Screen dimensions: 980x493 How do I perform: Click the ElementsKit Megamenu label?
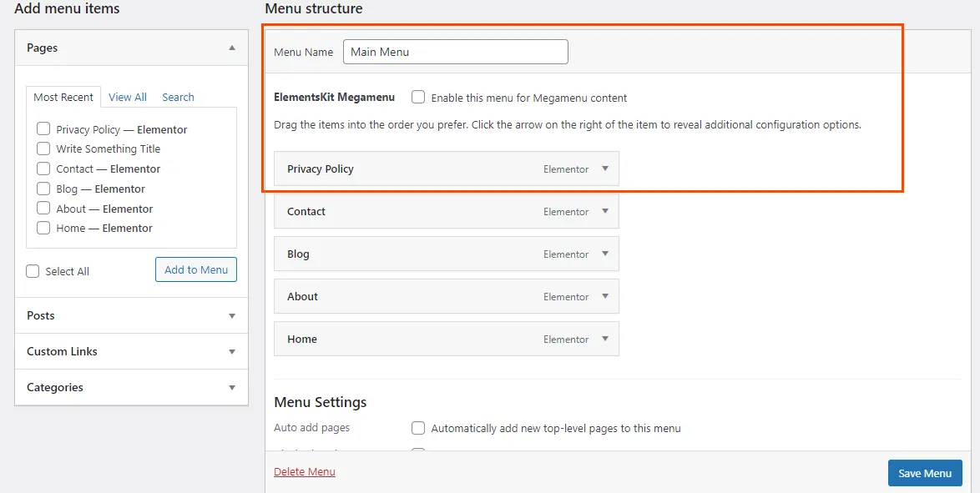(x=335, y=98)
